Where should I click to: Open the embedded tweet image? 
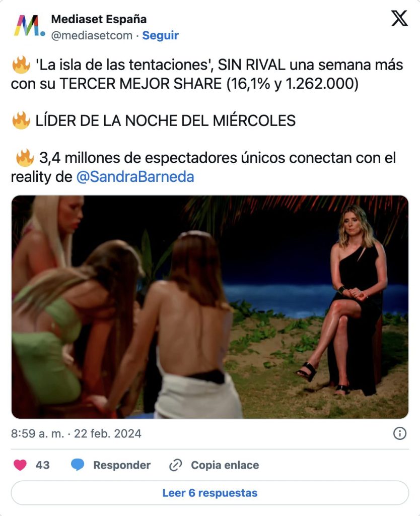tap(210, 307)
